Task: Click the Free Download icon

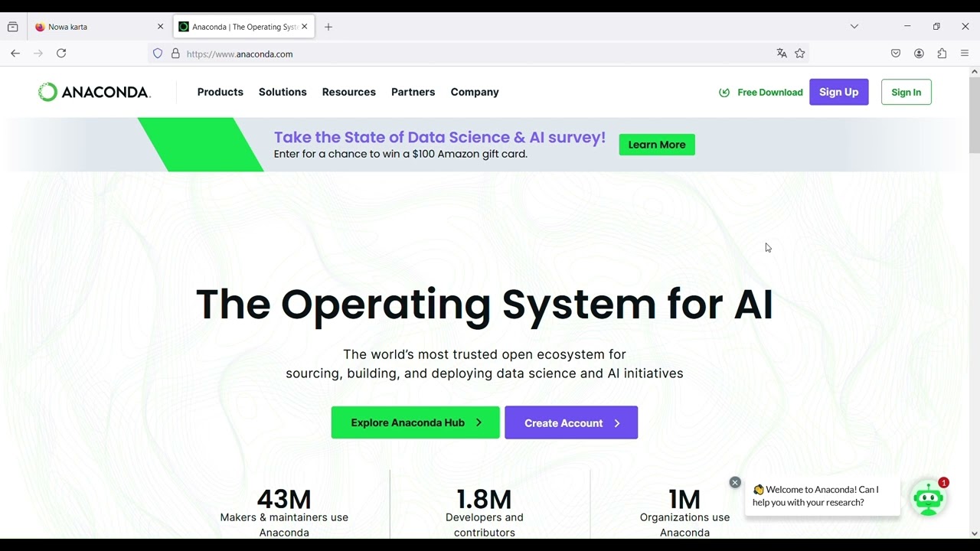Action: click(724, 93)
